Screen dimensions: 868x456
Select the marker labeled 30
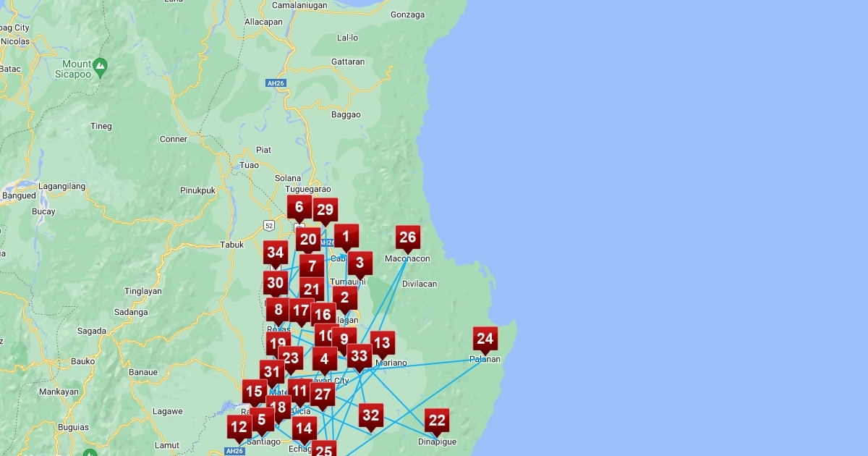[275, 283]
